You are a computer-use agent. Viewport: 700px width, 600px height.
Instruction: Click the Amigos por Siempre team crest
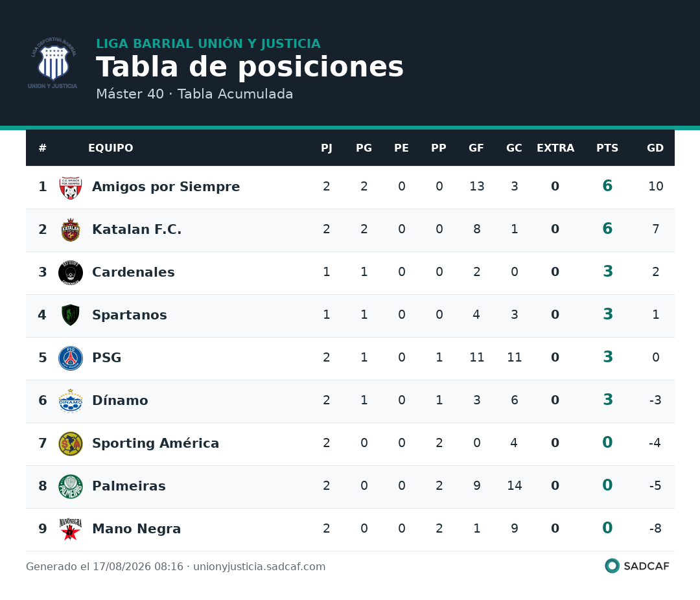coord(71,187)
